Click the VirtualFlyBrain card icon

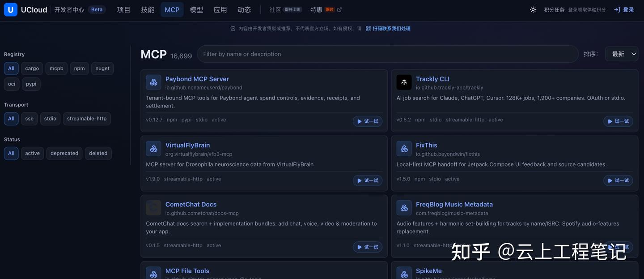(x=153, y=149)
